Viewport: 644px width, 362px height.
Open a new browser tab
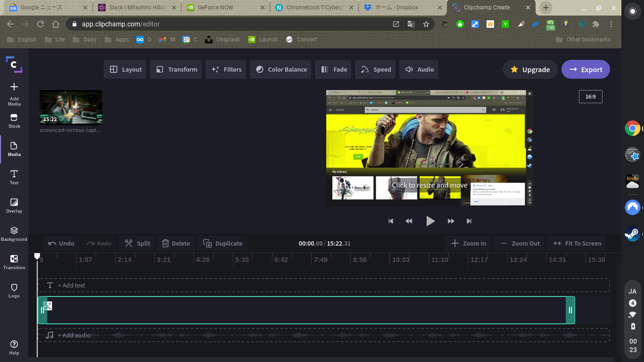(x=546, y=8)
